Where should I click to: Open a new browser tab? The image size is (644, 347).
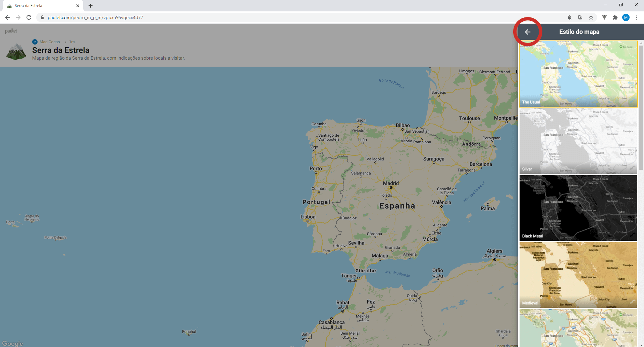(91, 6)
